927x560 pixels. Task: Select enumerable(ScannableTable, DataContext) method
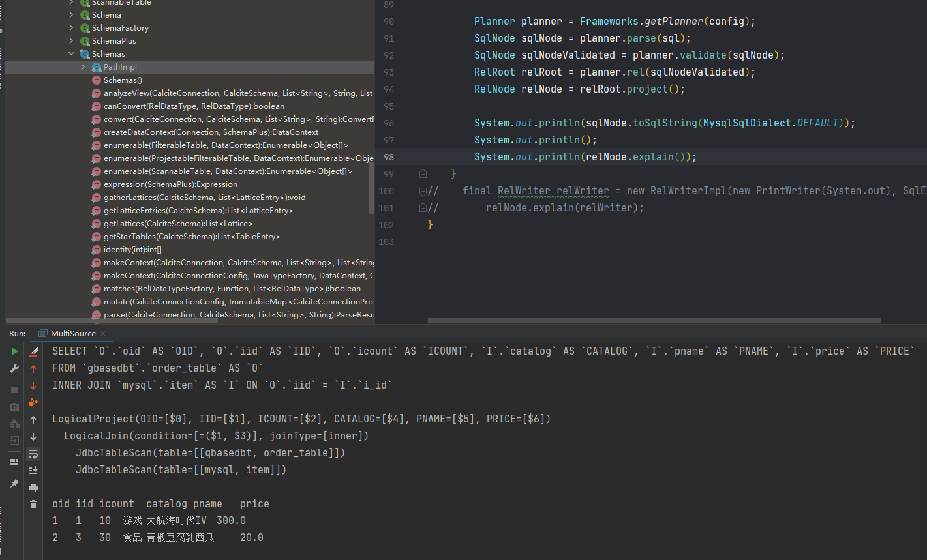(x=228, y=171)
